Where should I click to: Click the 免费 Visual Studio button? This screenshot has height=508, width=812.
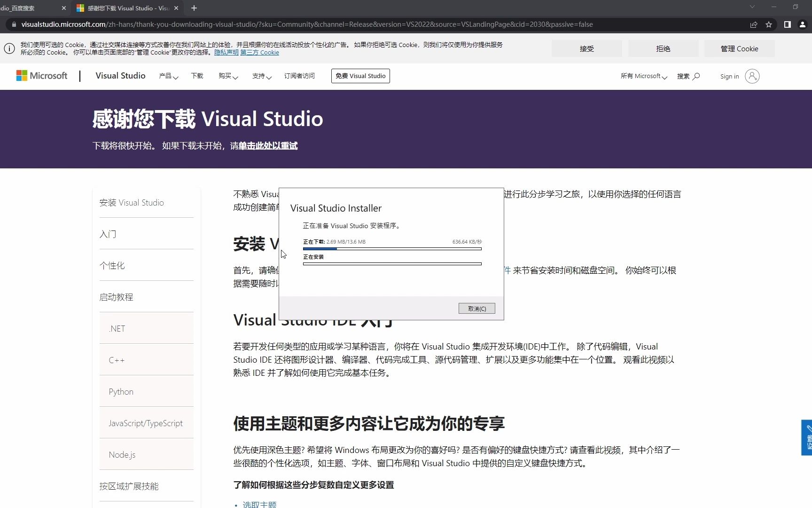[x=360, y=76]
